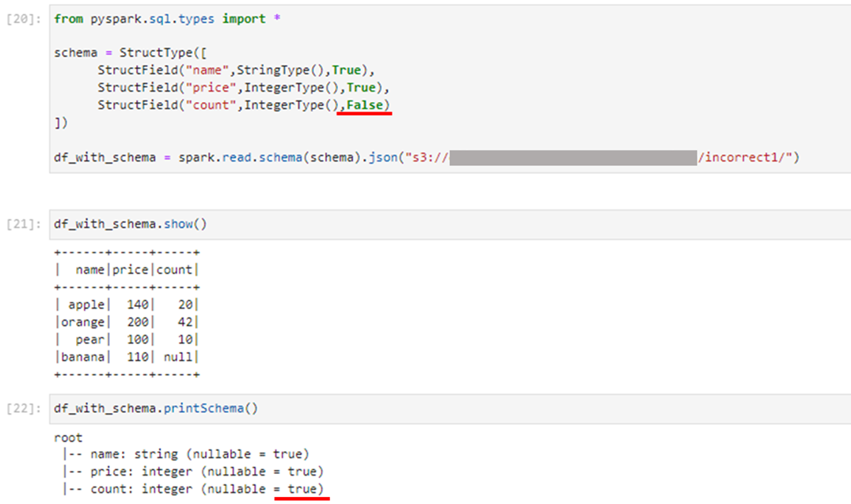The height and width of the screenshot is (504, 851).
Task: Click the 'banana' row in output table
Action: 127,357
